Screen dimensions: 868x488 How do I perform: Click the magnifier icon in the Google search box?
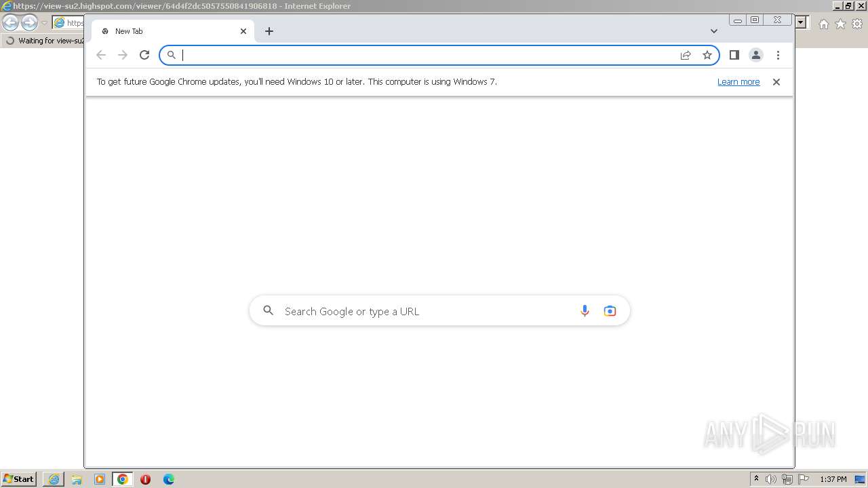click(x=269, y=310)
